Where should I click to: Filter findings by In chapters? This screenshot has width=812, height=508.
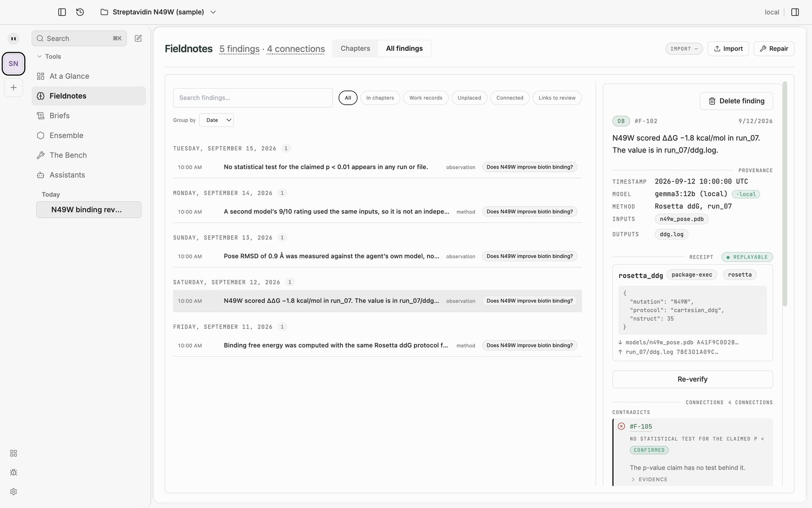(x=380, y=98)
